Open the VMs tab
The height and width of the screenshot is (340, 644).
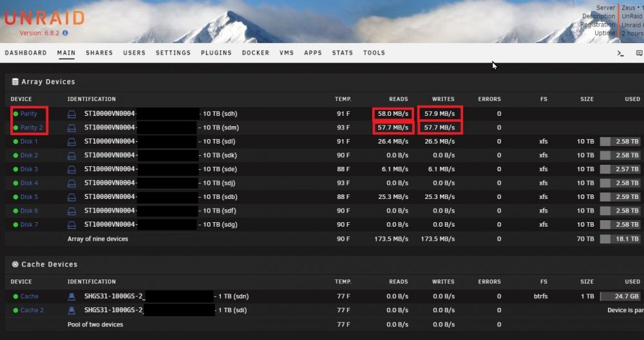(x=287, y=53)
